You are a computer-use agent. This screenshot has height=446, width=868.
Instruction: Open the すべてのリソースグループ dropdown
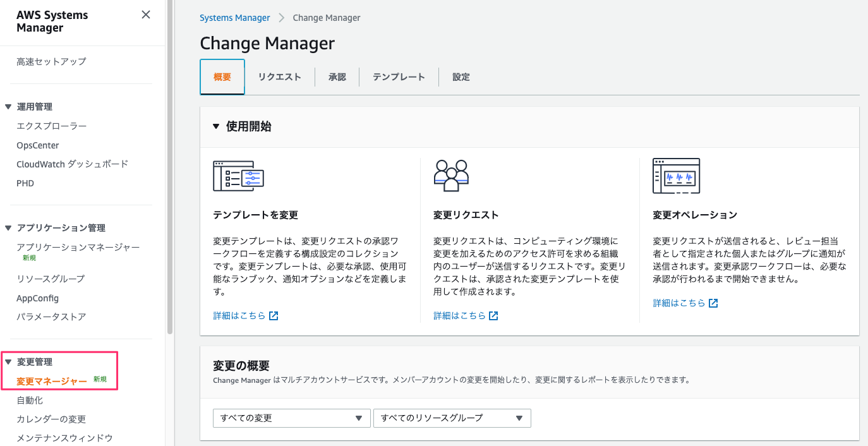(x=452, y=418)
